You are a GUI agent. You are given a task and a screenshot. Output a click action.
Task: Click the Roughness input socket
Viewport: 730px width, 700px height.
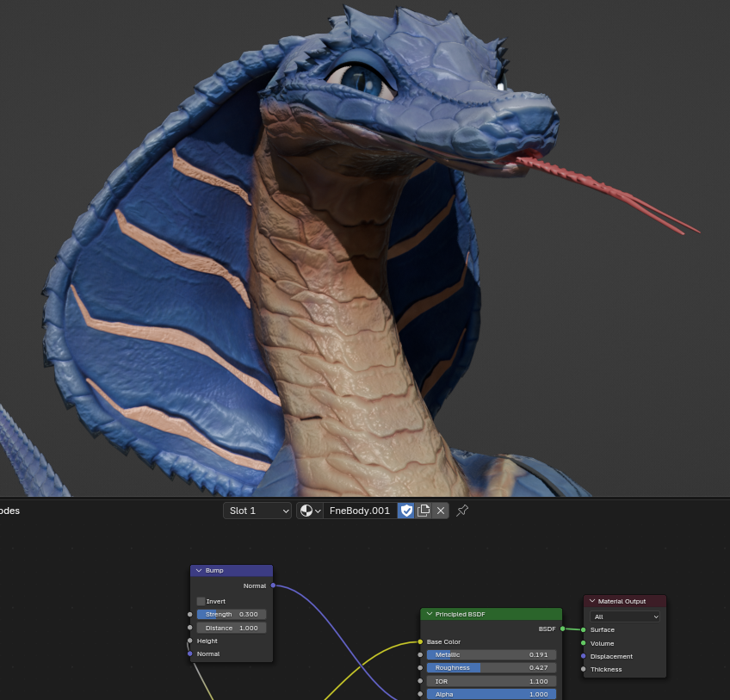coord(420,668)
